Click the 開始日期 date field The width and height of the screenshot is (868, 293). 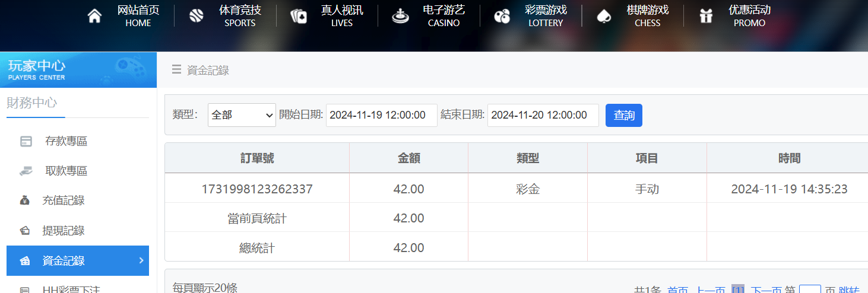click(381, 115)
